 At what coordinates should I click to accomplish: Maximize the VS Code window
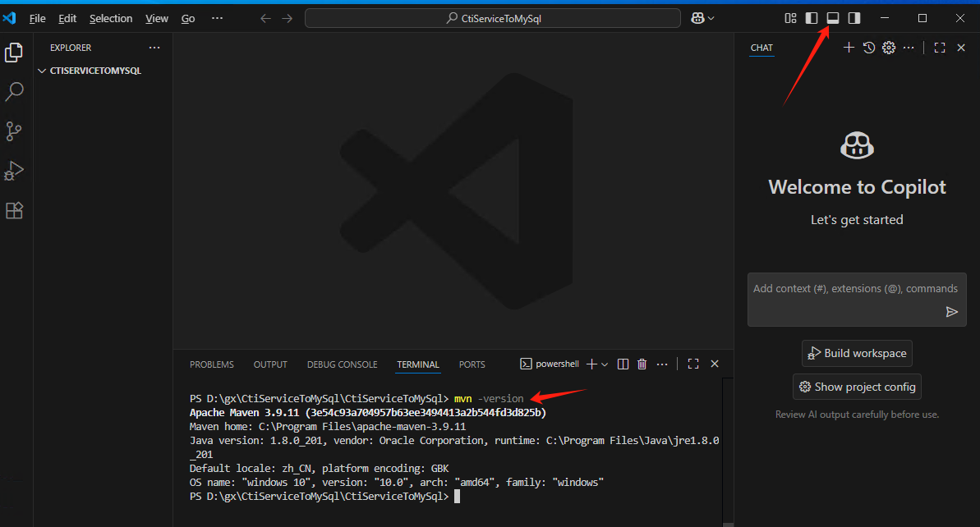click(922, 18)
